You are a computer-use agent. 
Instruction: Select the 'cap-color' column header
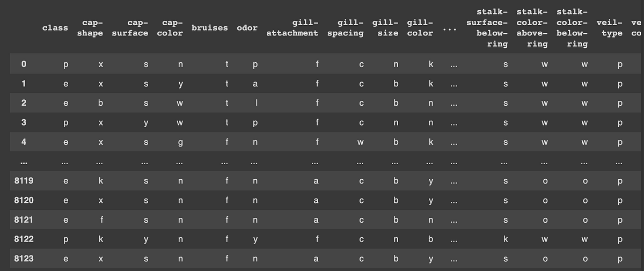coord(170,28)
